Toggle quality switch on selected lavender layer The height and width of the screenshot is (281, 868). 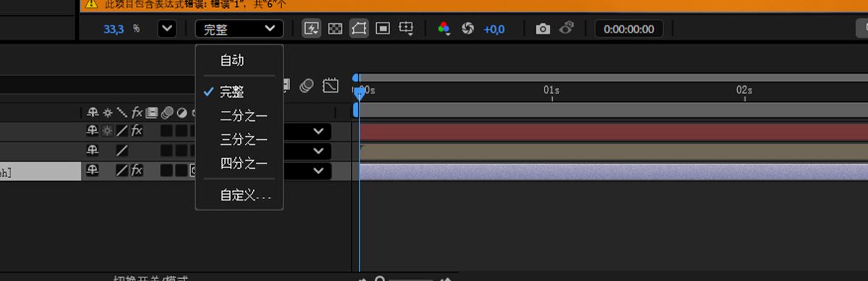point(122,170)
